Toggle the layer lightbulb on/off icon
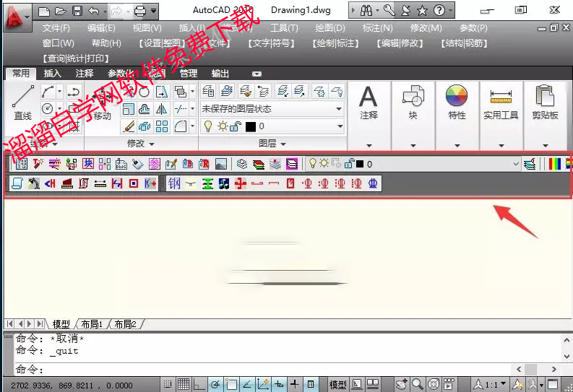 (208, 126)
